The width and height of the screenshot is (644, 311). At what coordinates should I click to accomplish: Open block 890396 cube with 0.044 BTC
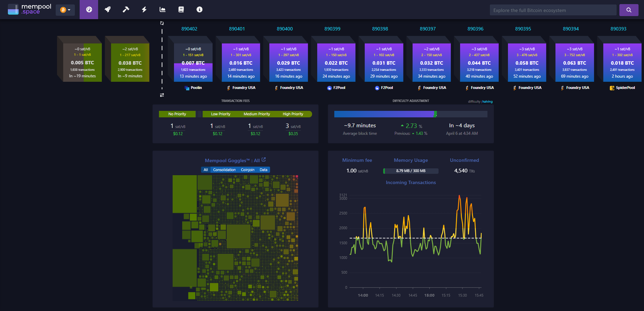(479, 62)
